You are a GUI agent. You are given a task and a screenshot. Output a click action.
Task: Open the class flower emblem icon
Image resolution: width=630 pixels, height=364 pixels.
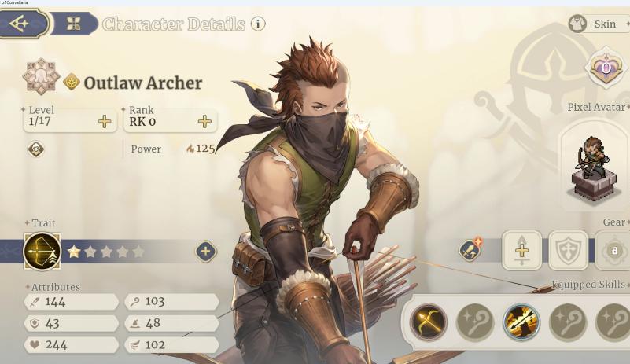(x=41, y=76)
